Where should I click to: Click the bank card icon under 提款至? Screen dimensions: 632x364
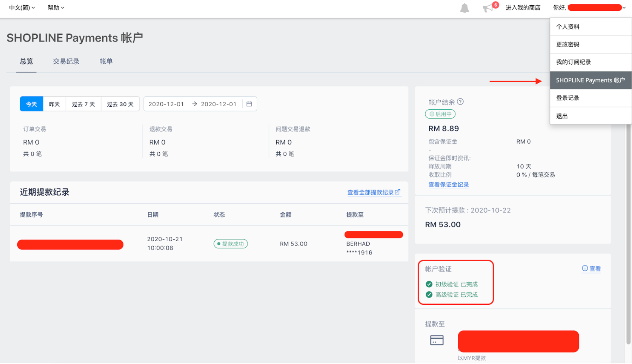tap(437, 340)
